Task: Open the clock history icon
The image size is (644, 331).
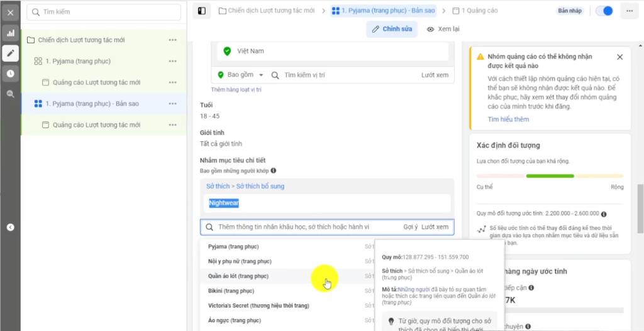Action: [10, 74]
